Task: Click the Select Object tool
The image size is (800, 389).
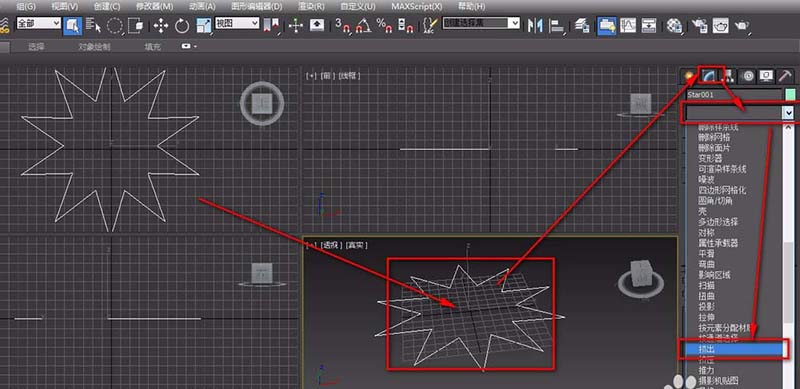Action: (x=72, y=26)
